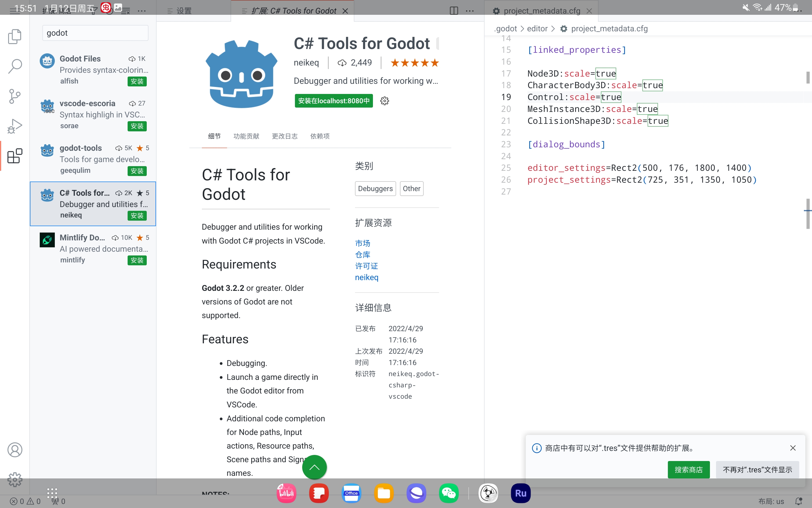
Task: Open more actions for extension editor group
Action: [470, 11]
